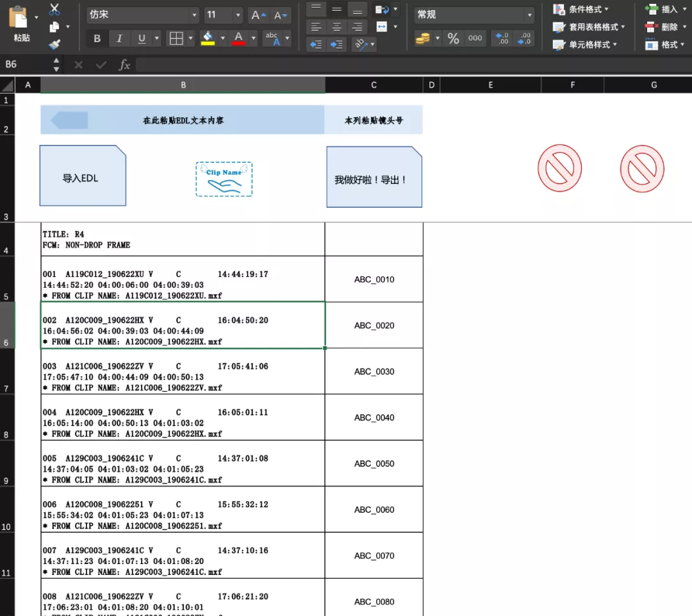
Task: Click the 导入EDL button
Action: (83, 176)
